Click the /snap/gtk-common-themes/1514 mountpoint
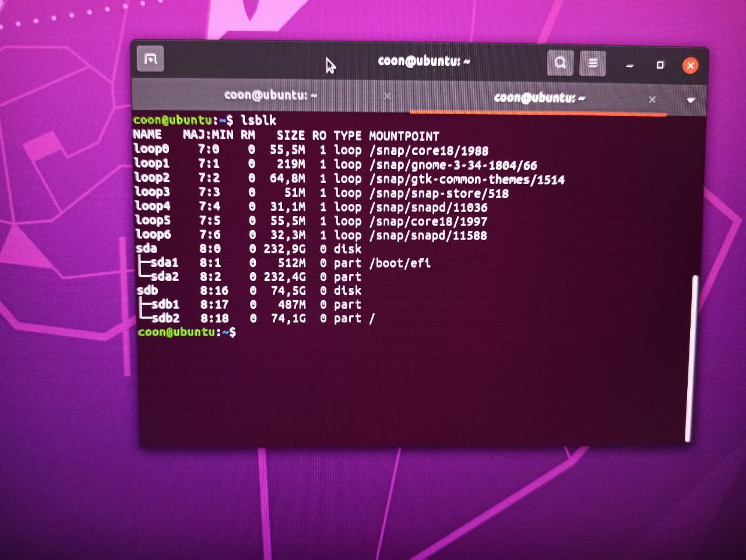The height and width of the screenshot is (560, 746). (467, 179)
